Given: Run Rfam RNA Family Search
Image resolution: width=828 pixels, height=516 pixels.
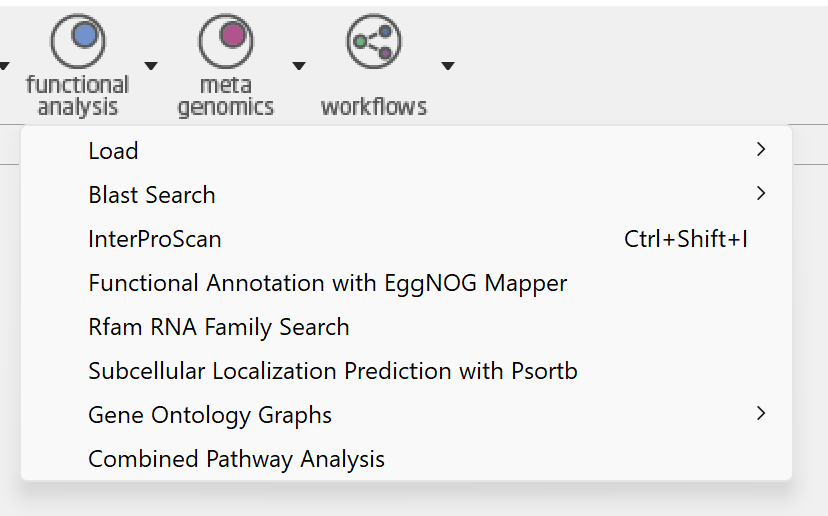Looking at the screenshot, I should 219,327.
